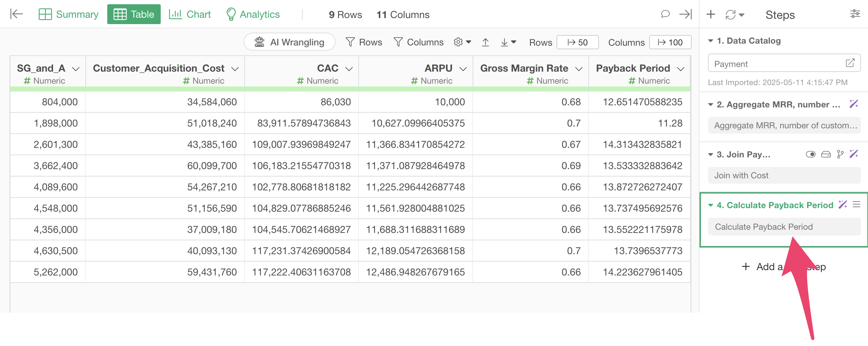This screenshot has height=346, width=868.
Task: Open ARPU column menu chevron
Action: coord(463,69)
